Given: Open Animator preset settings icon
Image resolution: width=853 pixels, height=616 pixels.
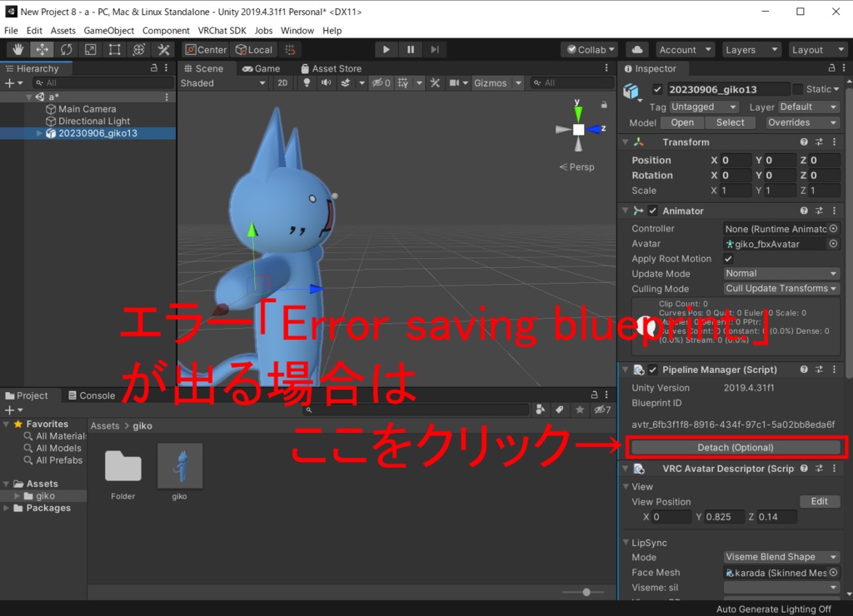Looking at the screenshot, I should 820,211.
